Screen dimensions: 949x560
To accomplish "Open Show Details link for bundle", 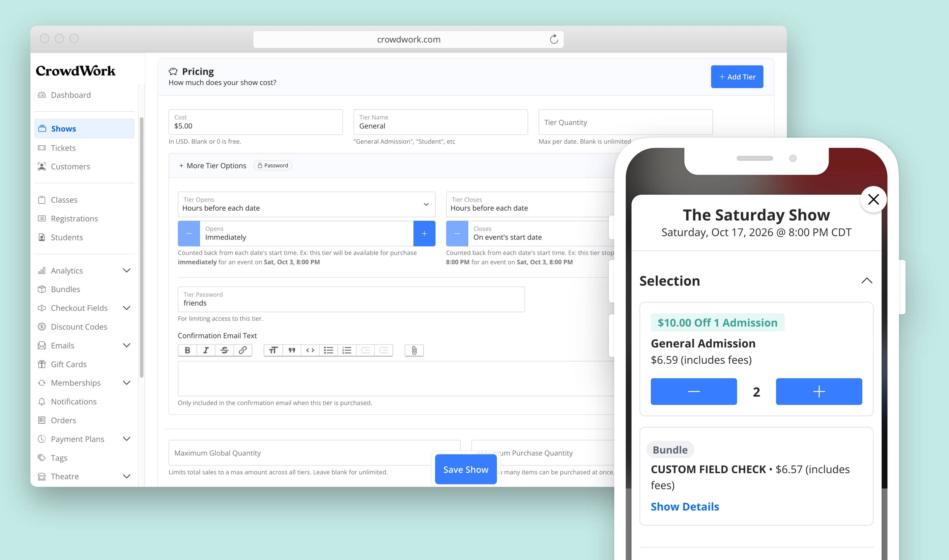I will click(685, 506).
